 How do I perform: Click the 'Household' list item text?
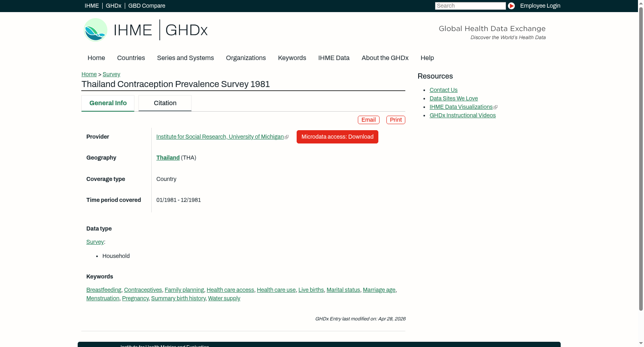(116, 256)
